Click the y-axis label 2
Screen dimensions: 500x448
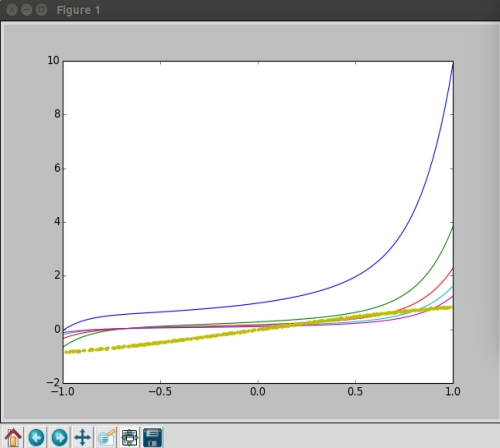coord(57,275)
